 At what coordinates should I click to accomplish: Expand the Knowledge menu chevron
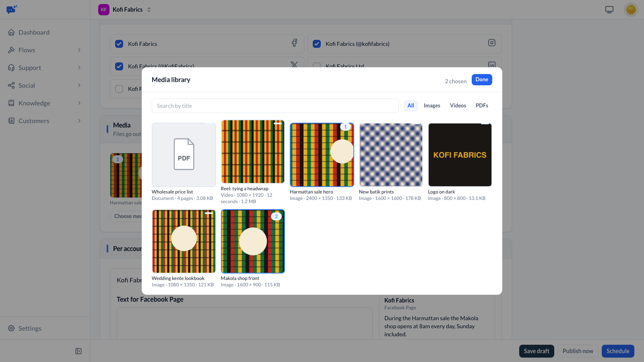pyautogui.click(x=79, y=103)
